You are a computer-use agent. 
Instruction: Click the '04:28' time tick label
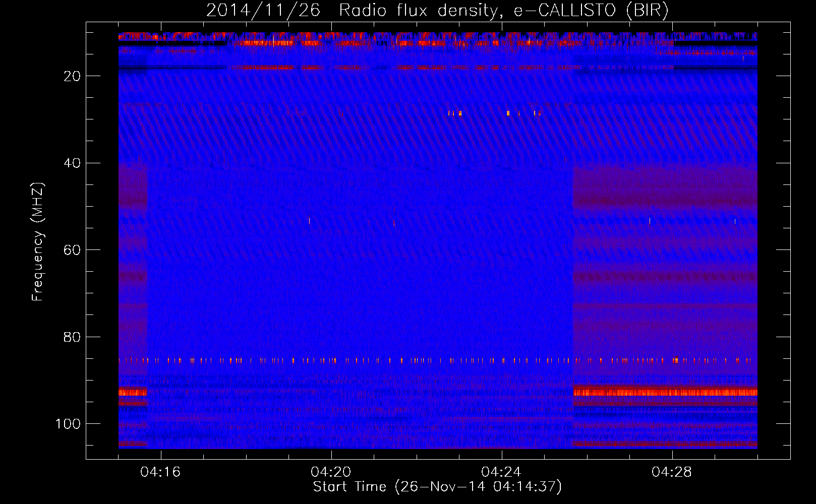pyautogui.click(x=672, y=472)
